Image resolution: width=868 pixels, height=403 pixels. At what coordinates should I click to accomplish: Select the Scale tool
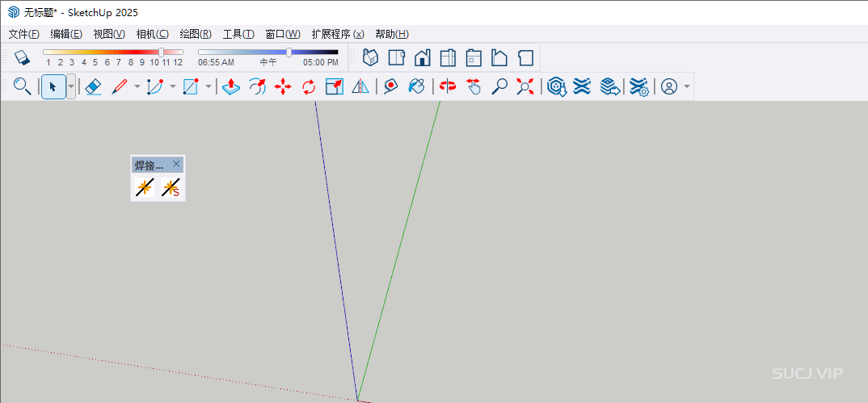coord(335,86)
